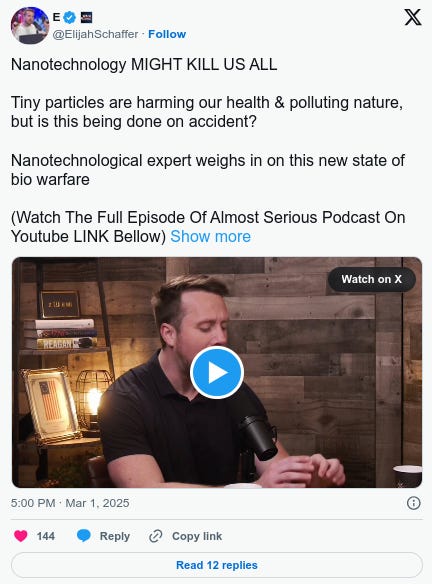Open the @ElijahSchaffer handle link
Image resolution: width=432 pixels, height=584 pixels.
pyautogui.click(x=95, y=34)
